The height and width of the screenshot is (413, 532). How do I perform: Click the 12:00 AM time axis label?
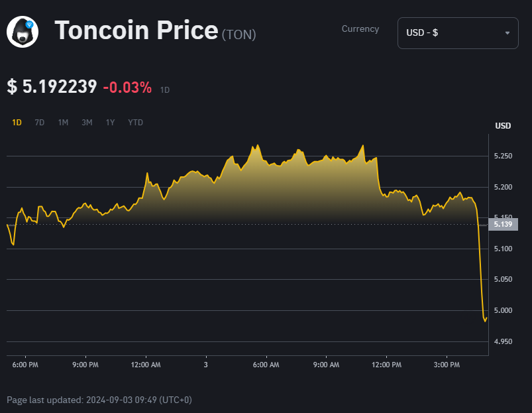coord(146,365)
